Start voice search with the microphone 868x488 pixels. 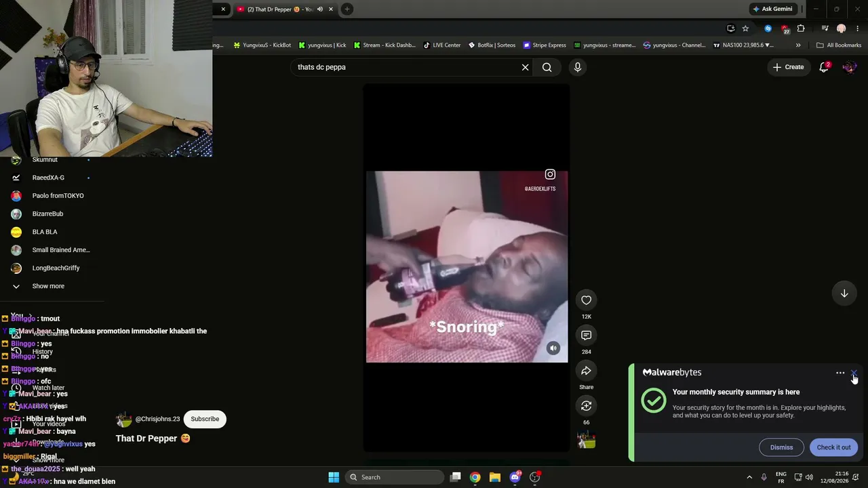578,67
